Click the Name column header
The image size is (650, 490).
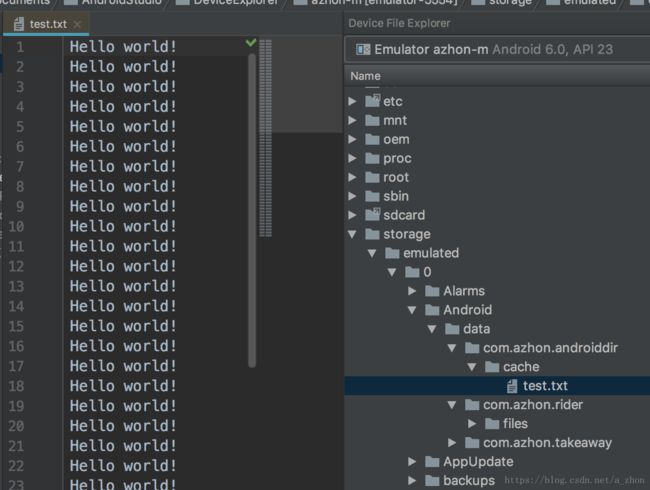[x=365, y=76]
